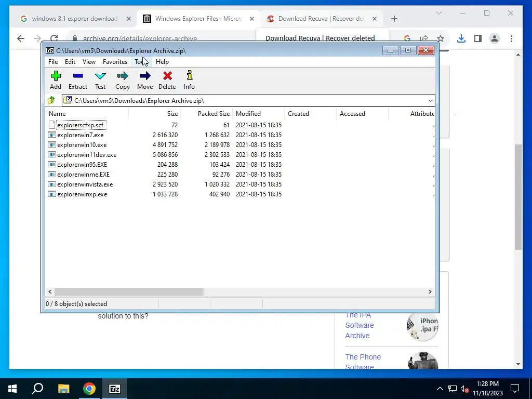The image size is (532, 399).
Task: Open Chrome three-dot menu
Action: 511,38
